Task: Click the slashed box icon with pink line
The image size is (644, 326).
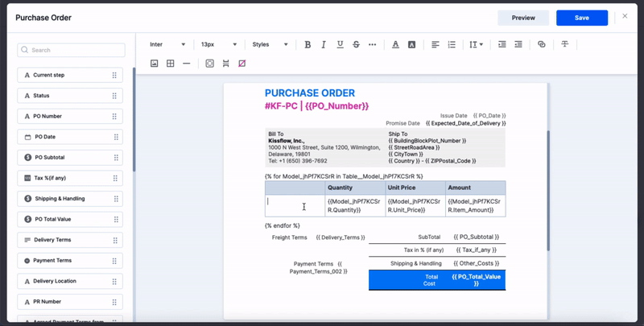Action: pyautogui.click(x=242, y=64)
